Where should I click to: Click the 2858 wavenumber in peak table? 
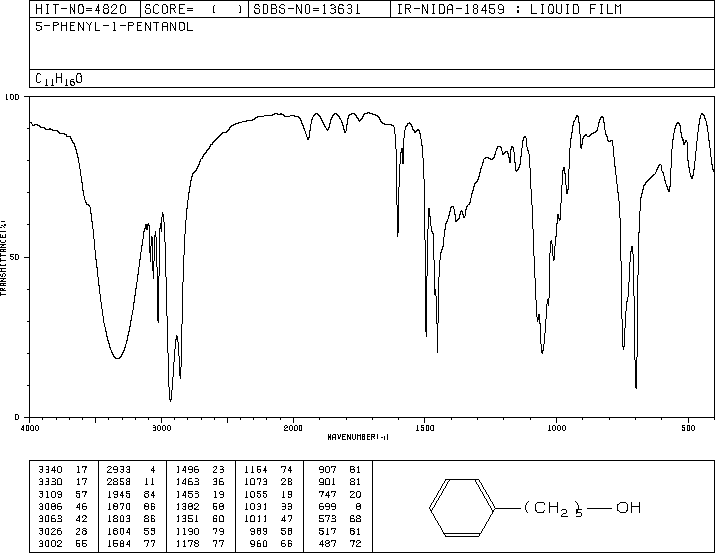(119, 481)
